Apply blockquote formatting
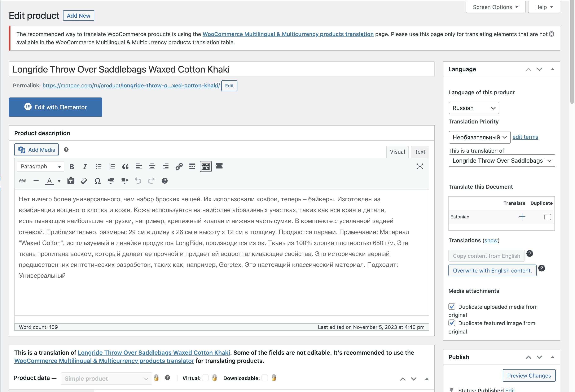Viewport: 575px width, 392px height. coord(125,167)
